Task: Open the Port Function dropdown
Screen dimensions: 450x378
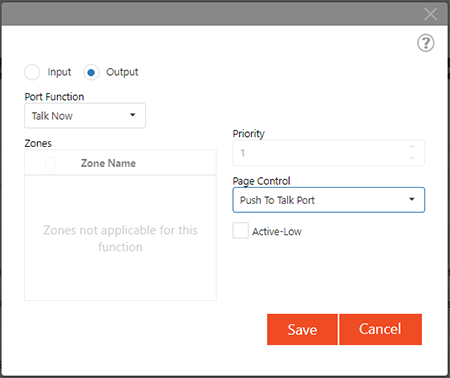Action: point(85,116)
